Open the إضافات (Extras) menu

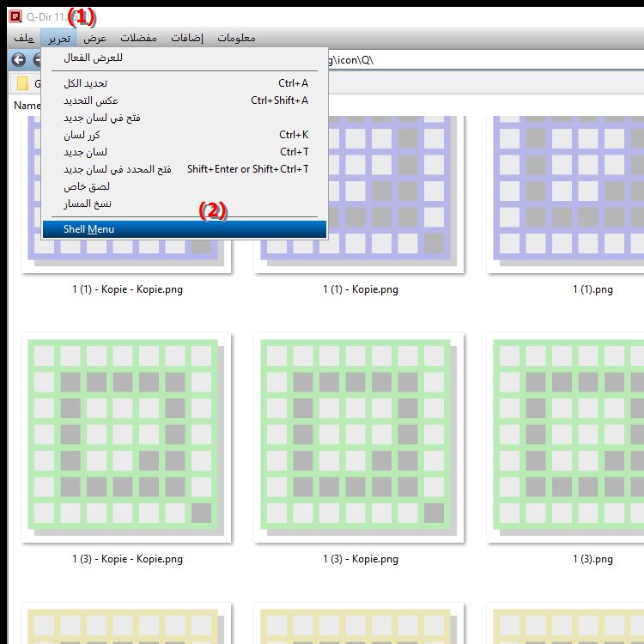pyautogui.click(x=187, y=38)
